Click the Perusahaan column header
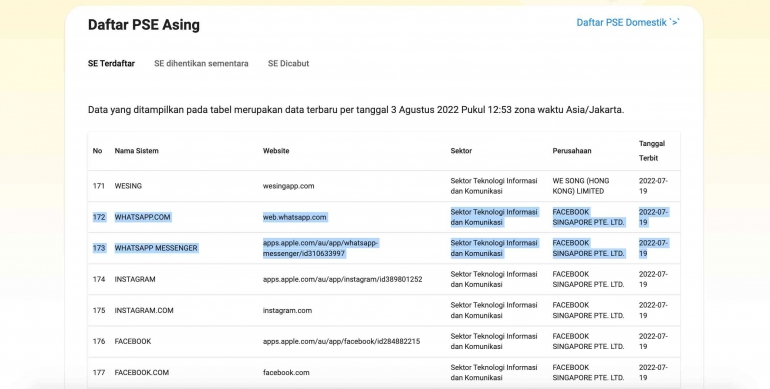Screen dimensions: 770x389 572,151
